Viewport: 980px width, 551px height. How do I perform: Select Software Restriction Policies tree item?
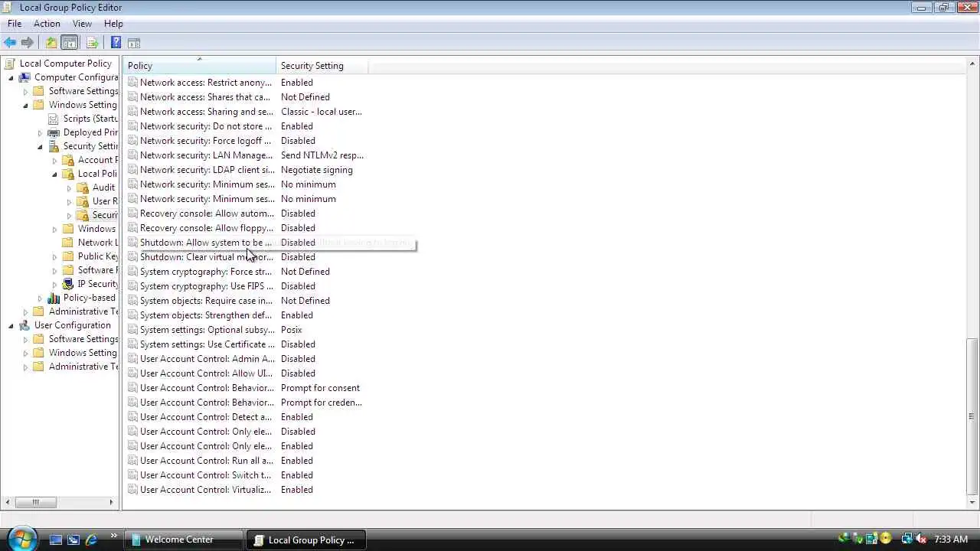click(x=98, y=270)
